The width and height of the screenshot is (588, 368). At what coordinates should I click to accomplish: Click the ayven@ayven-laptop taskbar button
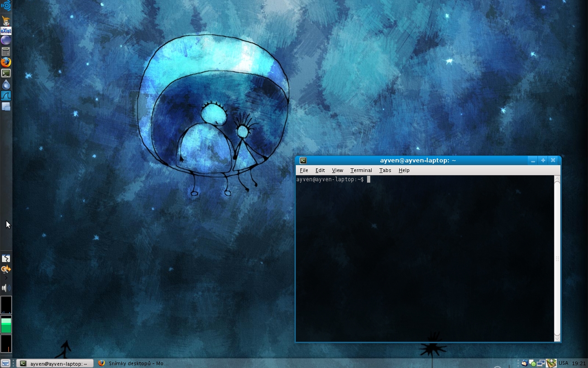tap(54, 363)
